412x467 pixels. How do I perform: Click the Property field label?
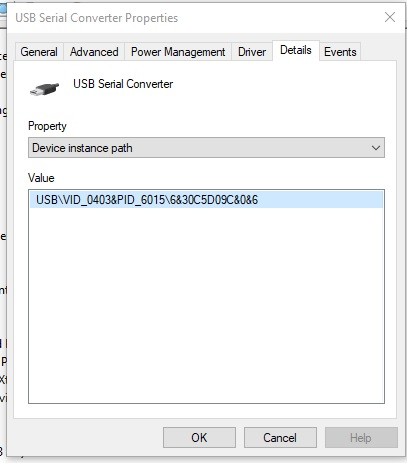coord(47,126)
